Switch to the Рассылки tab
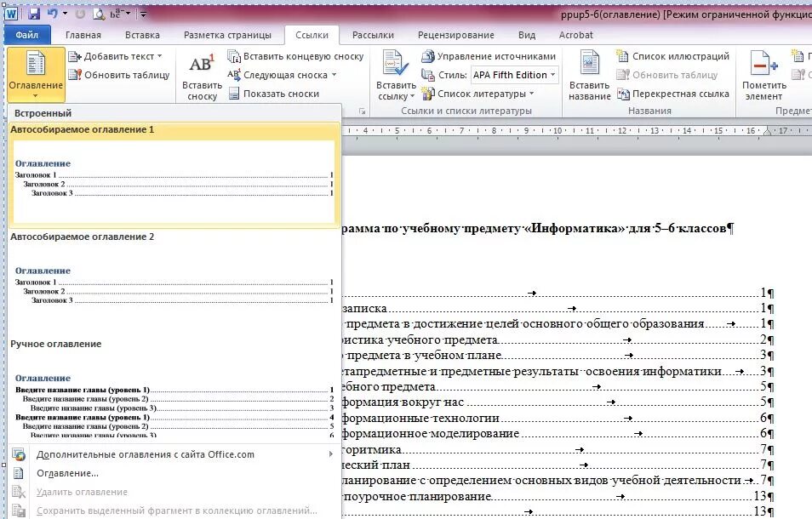The height and width of the screenshot is (519, 812). 373,35
